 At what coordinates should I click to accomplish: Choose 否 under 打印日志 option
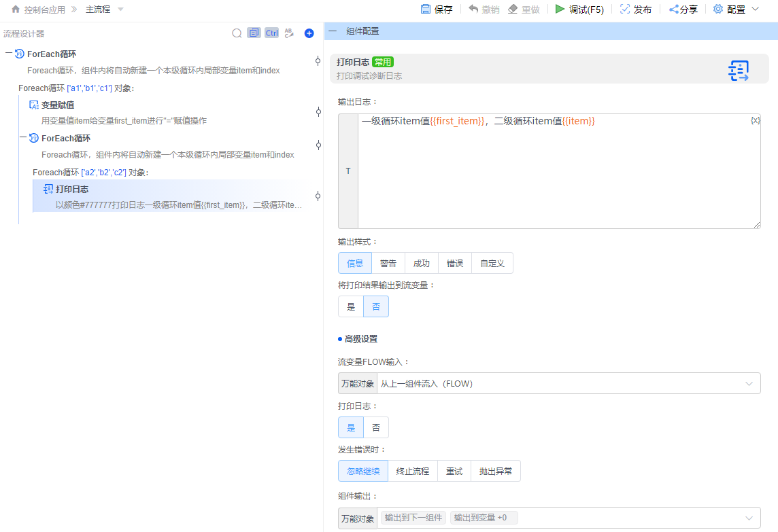(x=376, y=427)
